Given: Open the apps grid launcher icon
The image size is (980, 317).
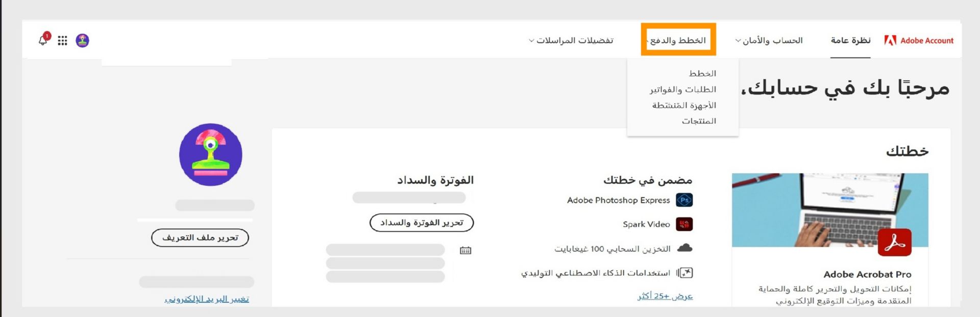Looking at the screenshot, I should (x=62, y=40).
